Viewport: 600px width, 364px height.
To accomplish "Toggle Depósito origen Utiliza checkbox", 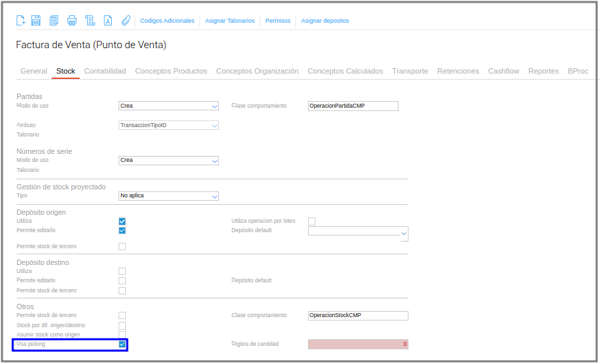I will point(122,221).
